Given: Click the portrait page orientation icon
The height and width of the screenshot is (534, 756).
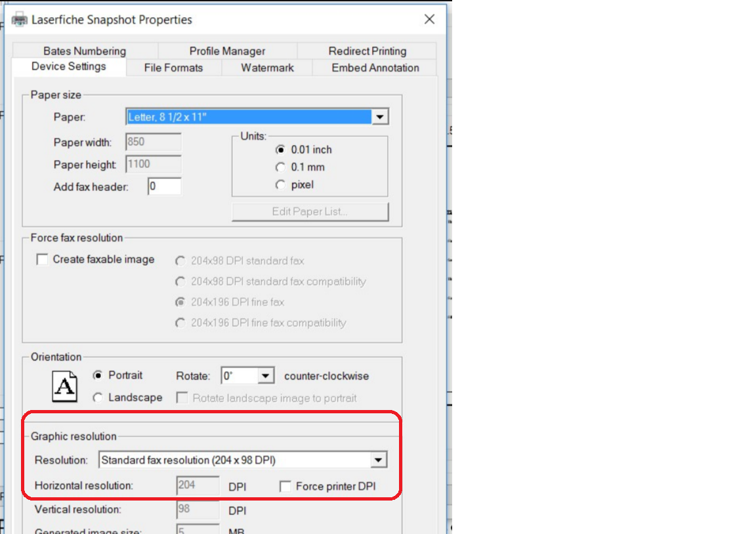Looking at the screenshot, I should pos(64,386).
